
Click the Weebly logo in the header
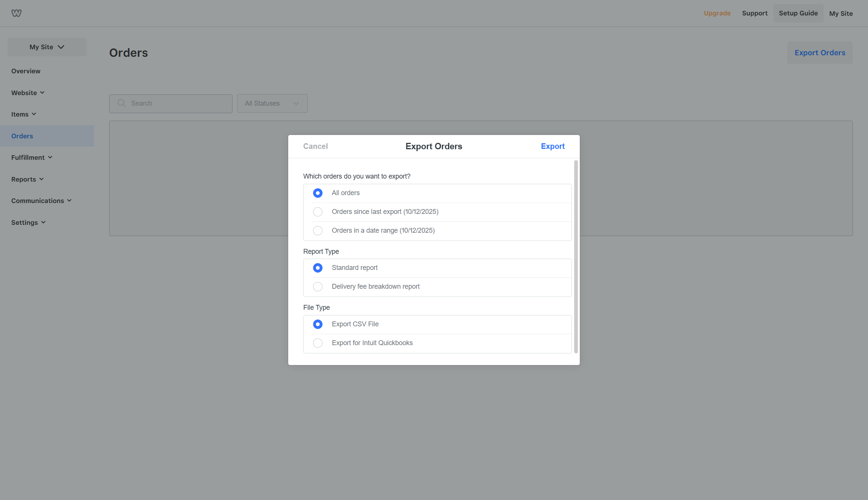click(16, 13)
